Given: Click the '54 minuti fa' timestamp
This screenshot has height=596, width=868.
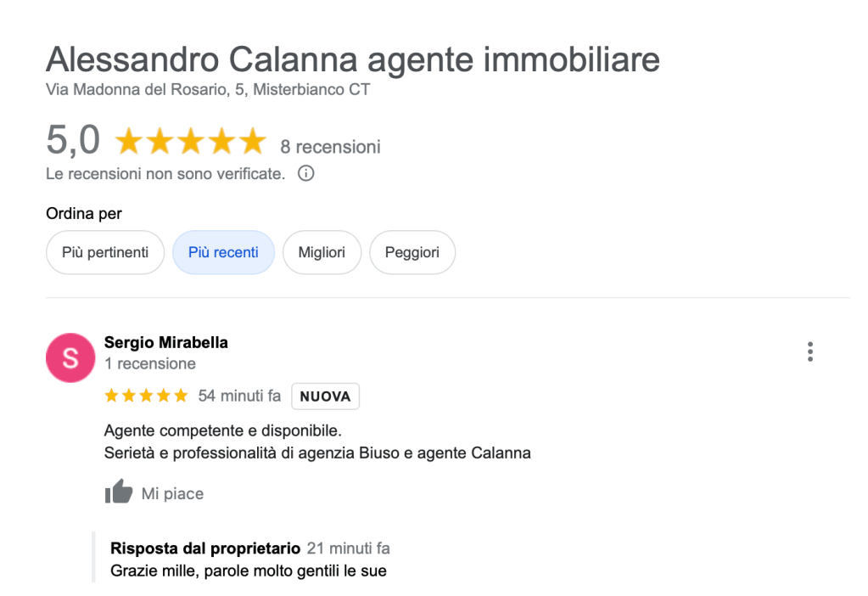Looking at the screenshot, I should [239, 396].
